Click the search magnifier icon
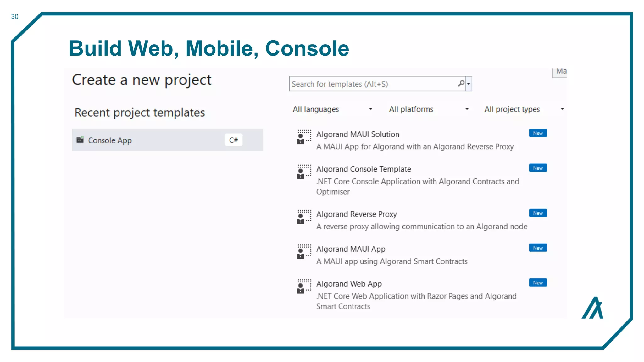This screenshot has width=644, height=362. click(461, 84)
